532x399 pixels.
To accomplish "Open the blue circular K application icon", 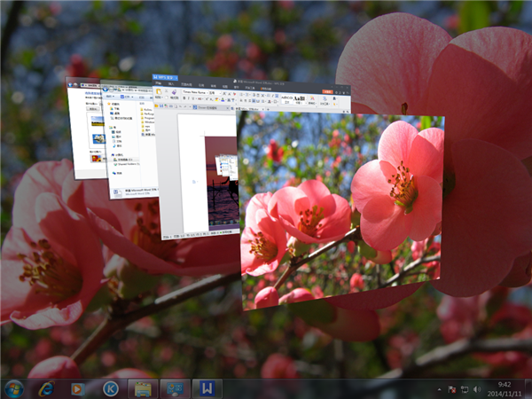I will 110,388.
